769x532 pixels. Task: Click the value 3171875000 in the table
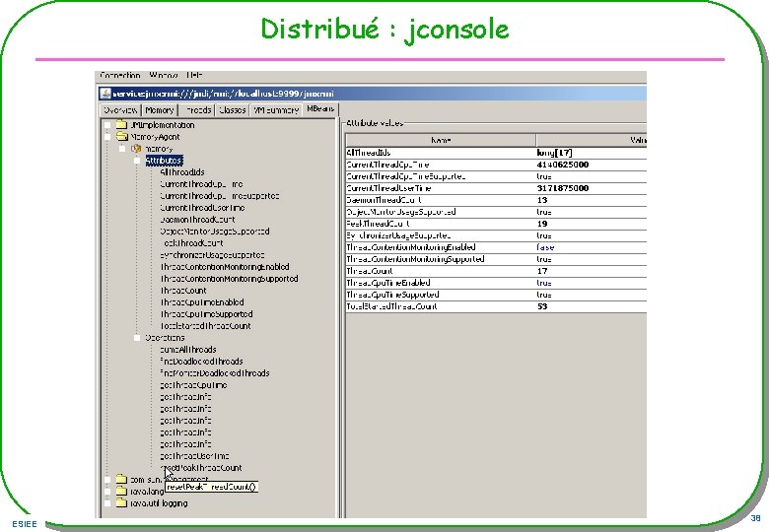pos(563,188)
